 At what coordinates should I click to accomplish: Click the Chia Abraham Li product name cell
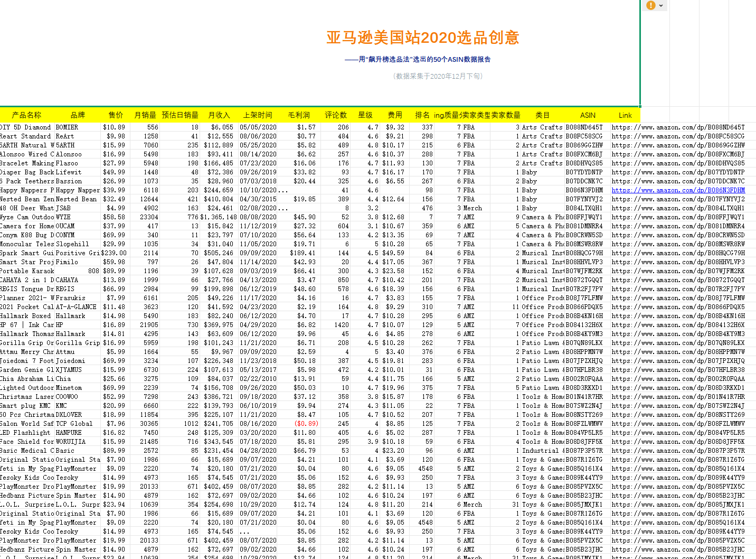27,379
